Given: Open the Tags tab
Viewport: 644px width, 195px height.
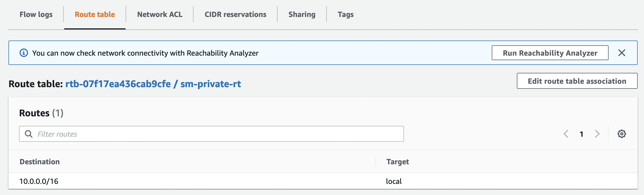Looking at the screenshot, I should 346,14.
